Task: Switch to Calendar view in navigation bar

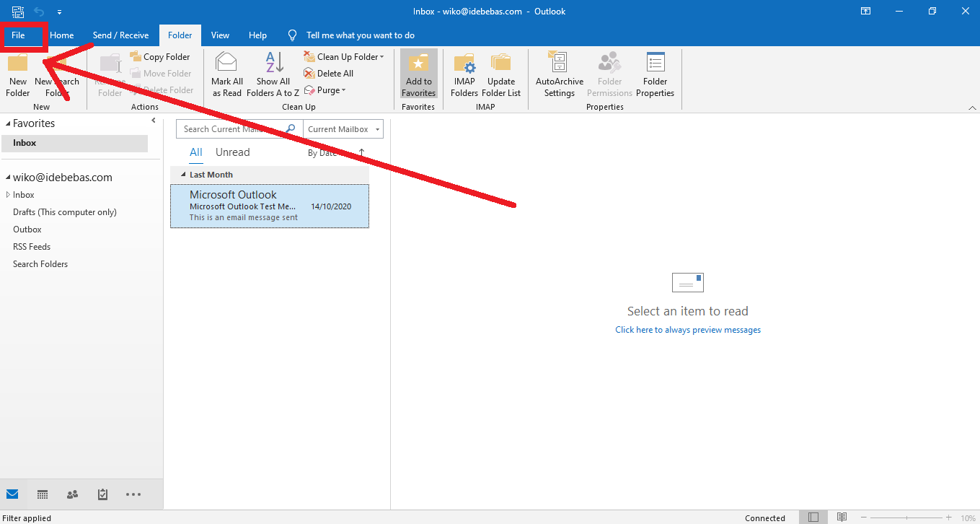Action: [x=43, y=494]
